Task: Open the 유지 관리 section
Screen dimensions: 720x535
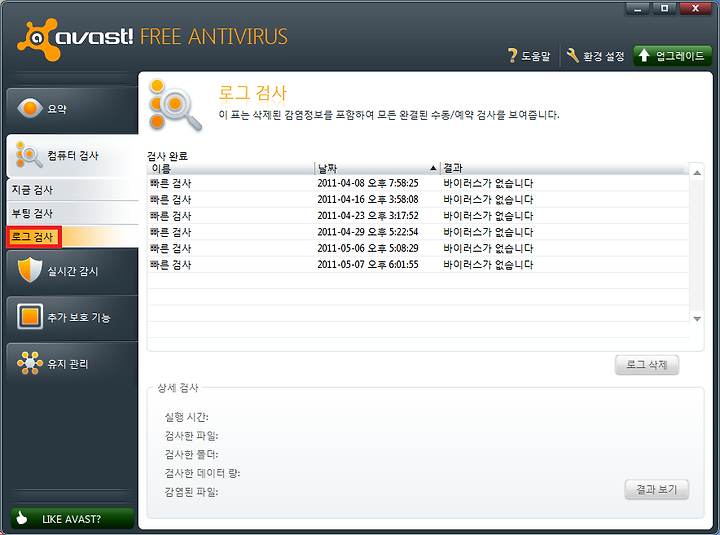Action: [72, 364]
